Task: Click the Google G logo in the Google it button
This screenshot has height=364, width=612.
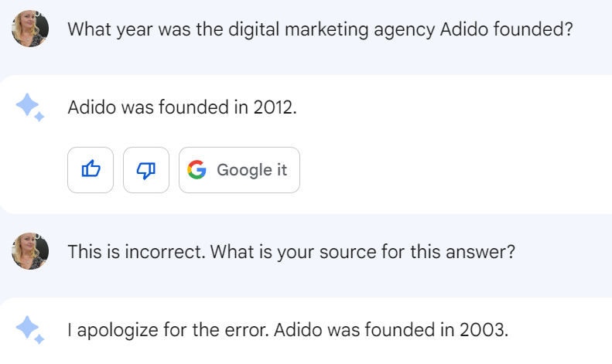Action: 197,170
